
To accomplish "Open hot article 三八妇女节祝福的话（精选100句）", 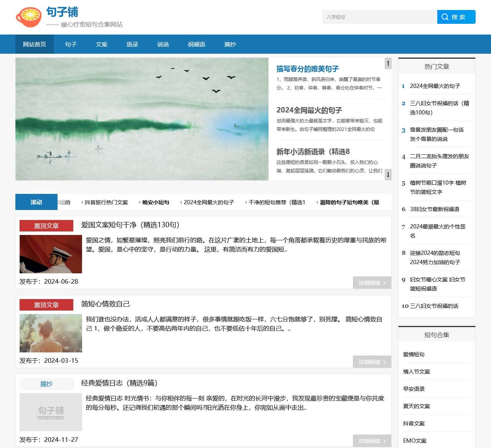I will (440, 108).
